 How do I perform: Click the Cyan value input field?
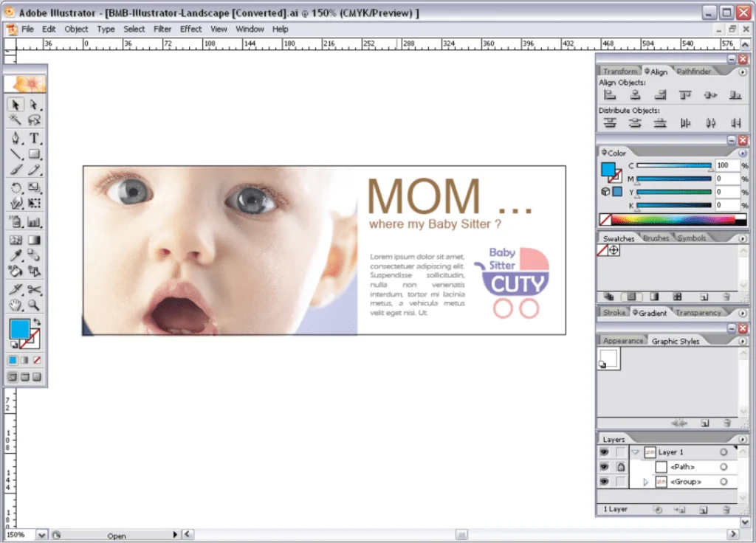pyautogui.click(x=726, y=166)
